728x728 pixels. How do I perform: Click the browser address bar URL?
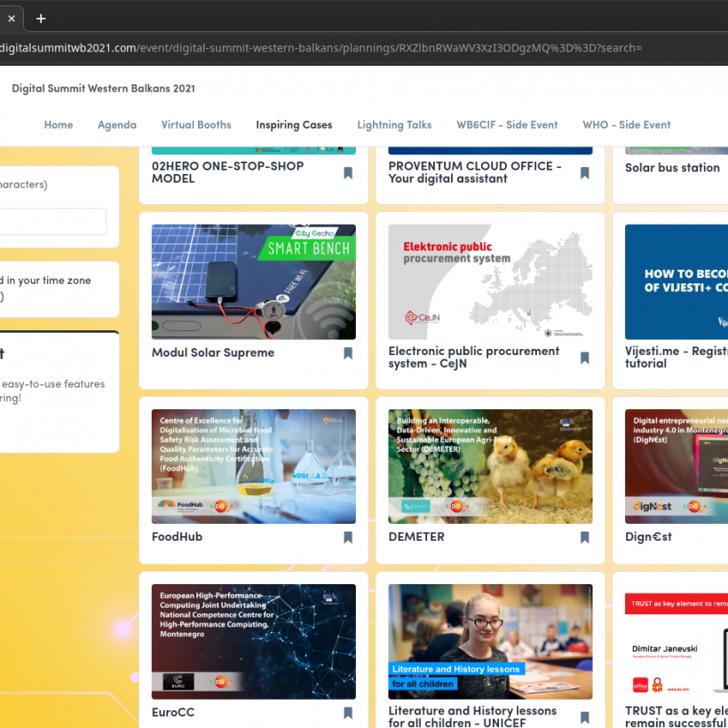coord(320,48)
